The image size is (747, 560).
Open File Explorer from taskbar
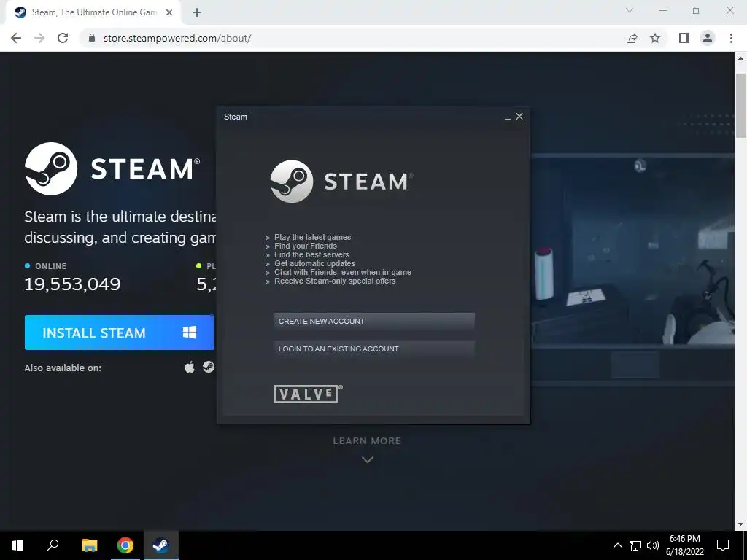[x=89, y=545]
